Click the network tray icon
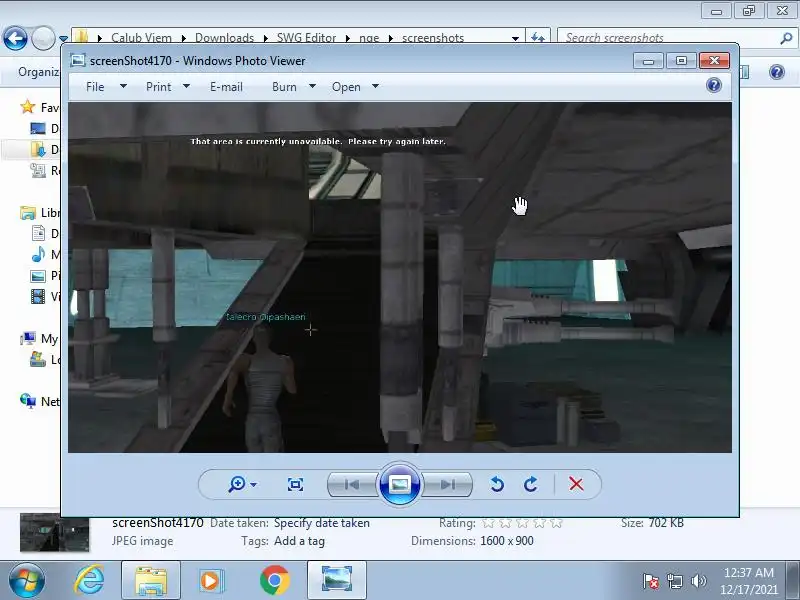Viewport: 800px width, 600px height. [x=674, y=581]
